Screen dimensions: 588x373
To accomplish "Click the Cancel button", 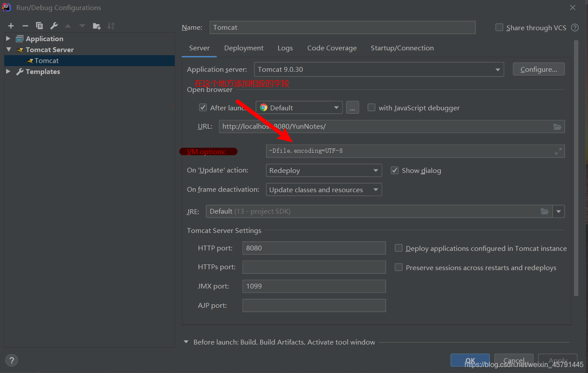I will coord(514,361).
